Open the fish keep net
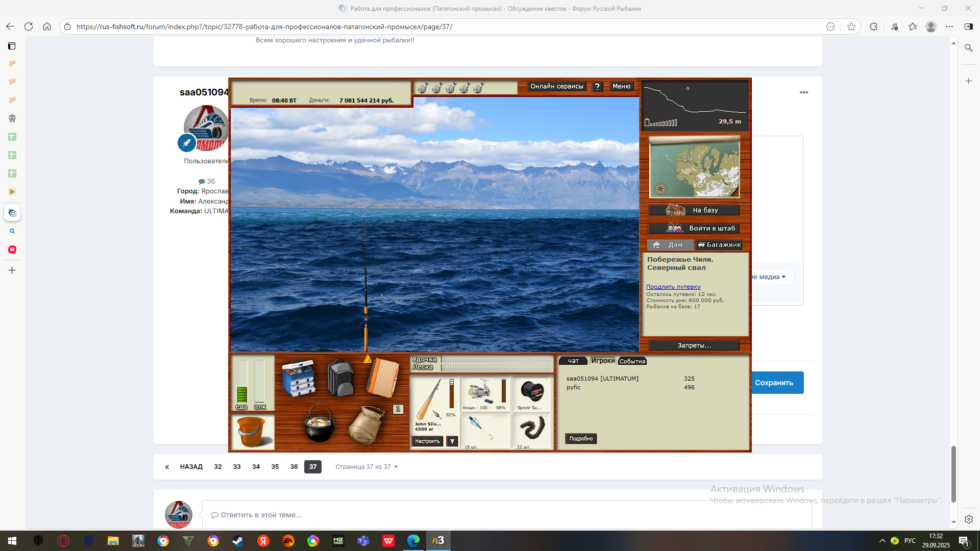This screenshot has height=551, width=980. point(365,424)
